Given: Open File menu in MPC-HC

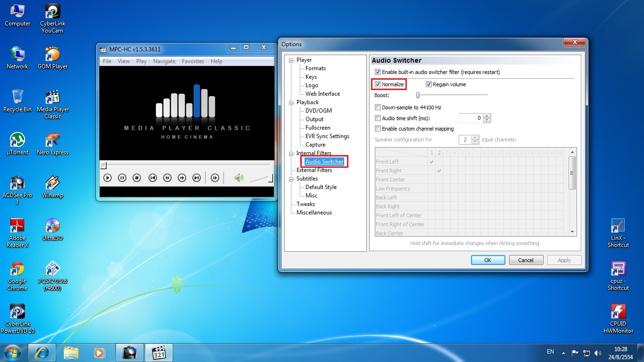Looking at the screenshot, I should [x=107, y=61].
